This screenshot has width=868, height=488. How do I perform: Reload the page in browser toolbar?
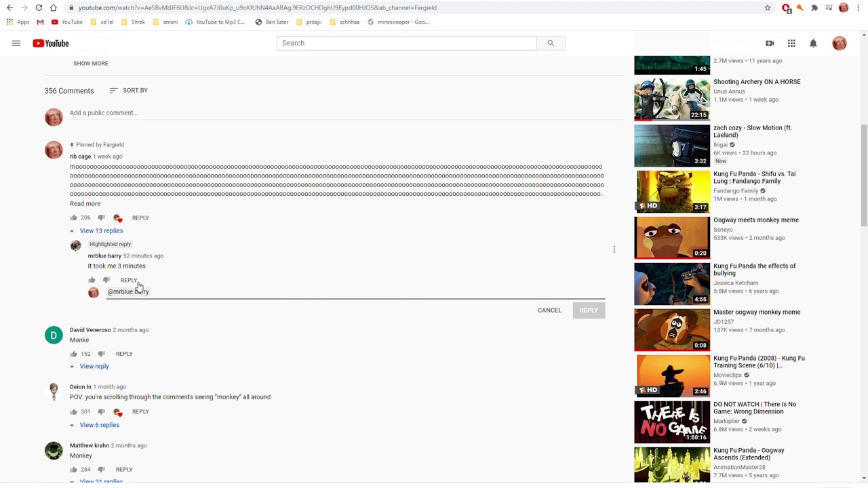point(39,7)
